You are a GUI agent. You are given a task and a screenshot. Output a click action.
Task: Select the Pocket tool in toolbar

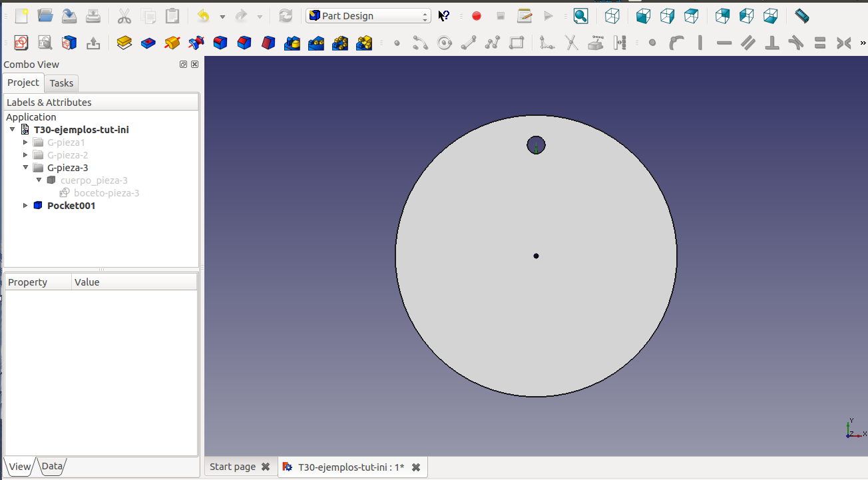[x=148, y=43]
